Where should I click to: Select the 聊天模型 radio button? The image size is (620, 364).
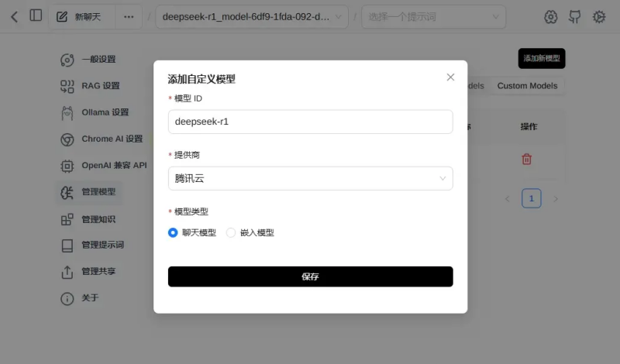[173, 233]
